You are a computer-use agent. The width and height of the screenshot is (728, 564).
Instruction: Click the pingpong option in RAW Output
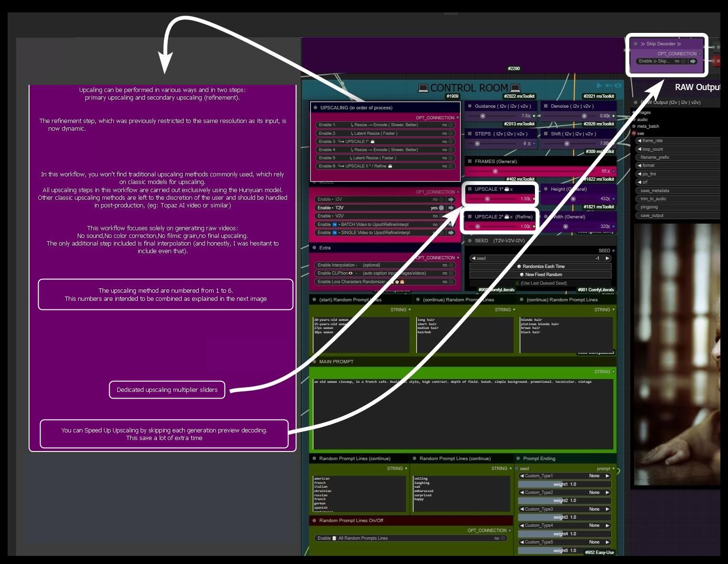677,207
